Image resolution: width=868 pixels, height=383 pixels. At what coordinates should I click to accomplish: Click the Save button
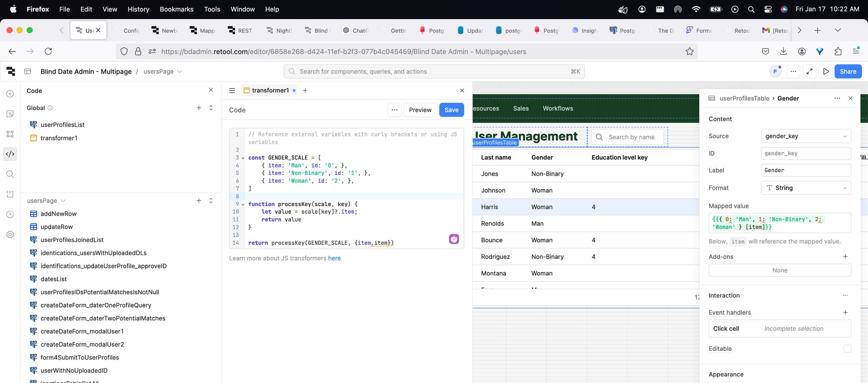(451, 110)
